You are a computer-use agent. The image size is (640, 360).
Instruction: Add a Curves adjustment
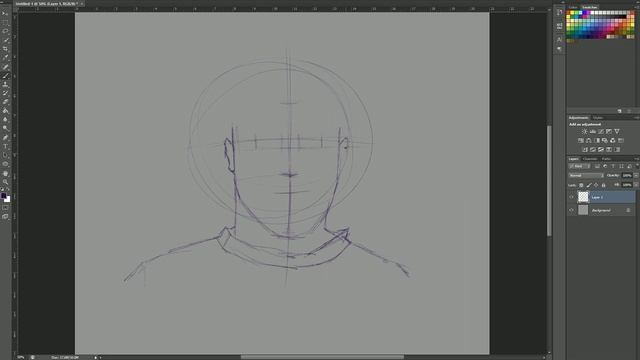pyautogui.click(x=601, y=131)
